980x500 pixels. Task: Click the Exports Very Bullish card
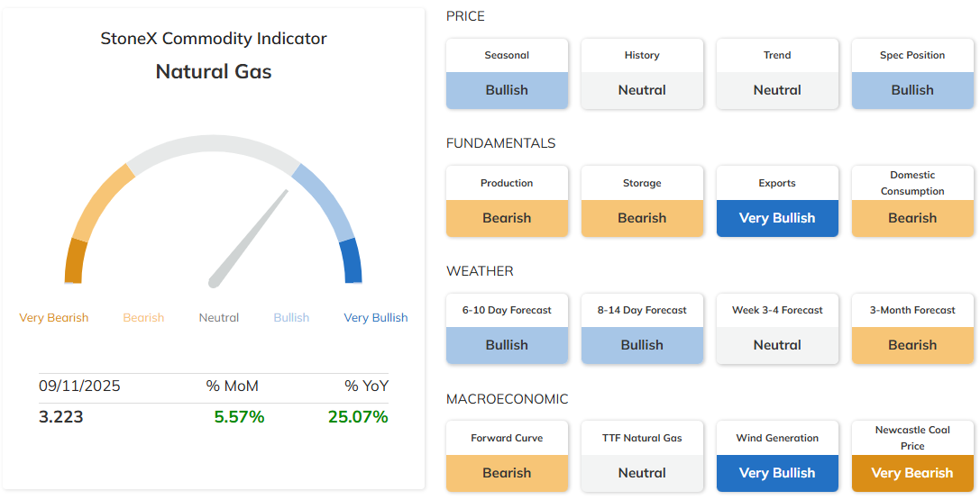point(777,201)
